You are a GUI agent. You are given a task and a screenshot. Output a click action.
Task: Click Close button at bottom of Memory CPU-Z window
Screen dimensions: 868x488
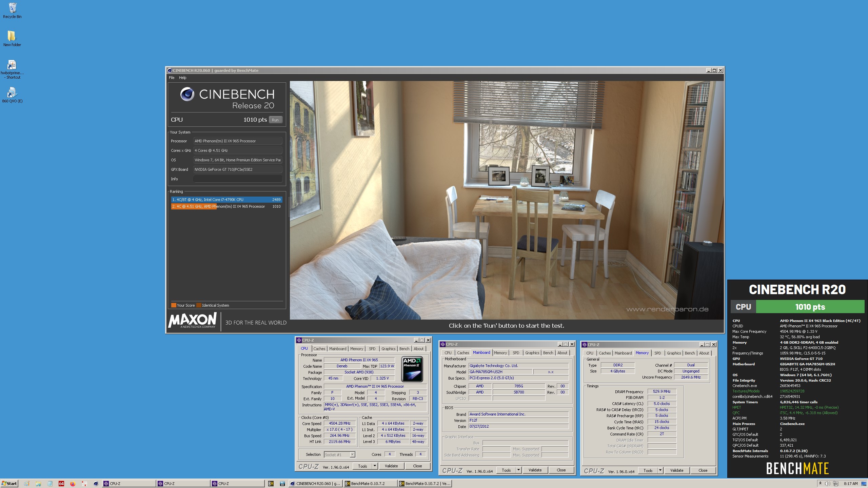coord(703,470)
